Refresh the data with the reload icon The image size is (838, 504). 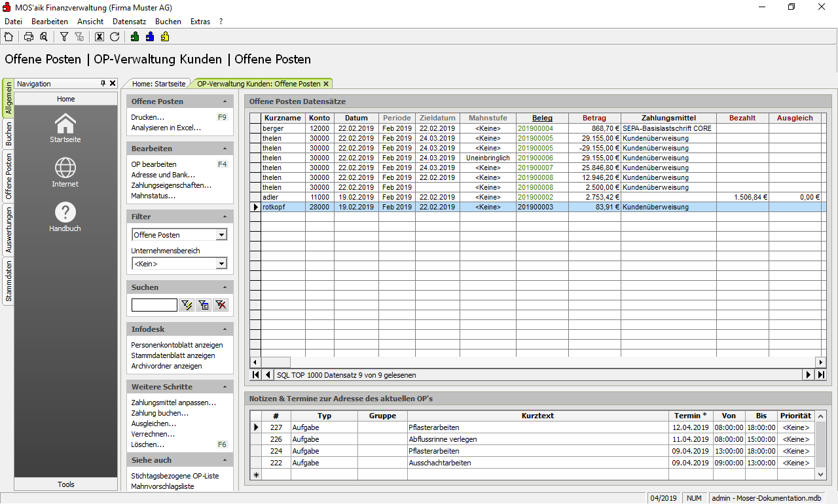115,37
